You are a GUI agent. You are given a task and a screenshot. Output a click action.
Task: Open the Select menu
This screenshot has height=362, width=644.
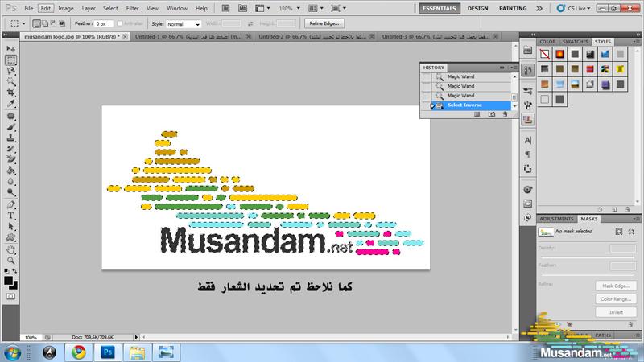tap(110, 8)
